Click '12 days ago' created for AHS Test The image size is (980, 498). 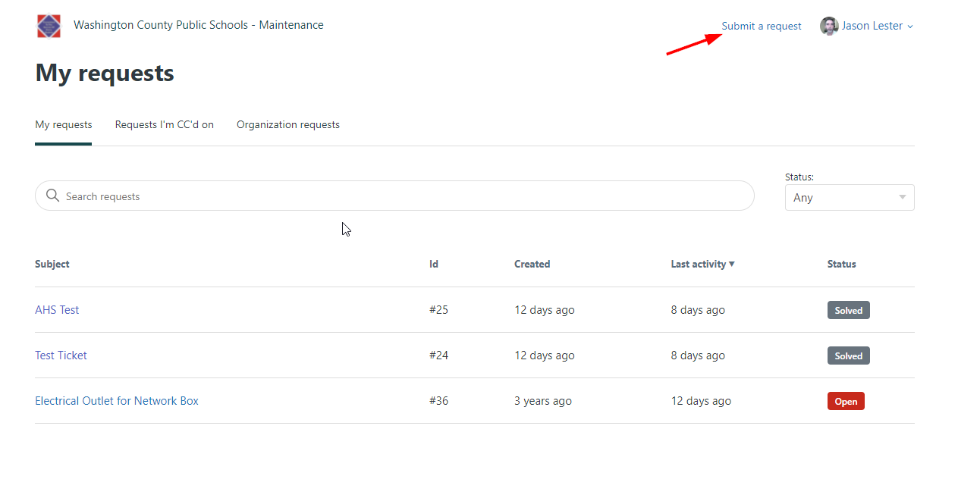[x=545, y=309]
